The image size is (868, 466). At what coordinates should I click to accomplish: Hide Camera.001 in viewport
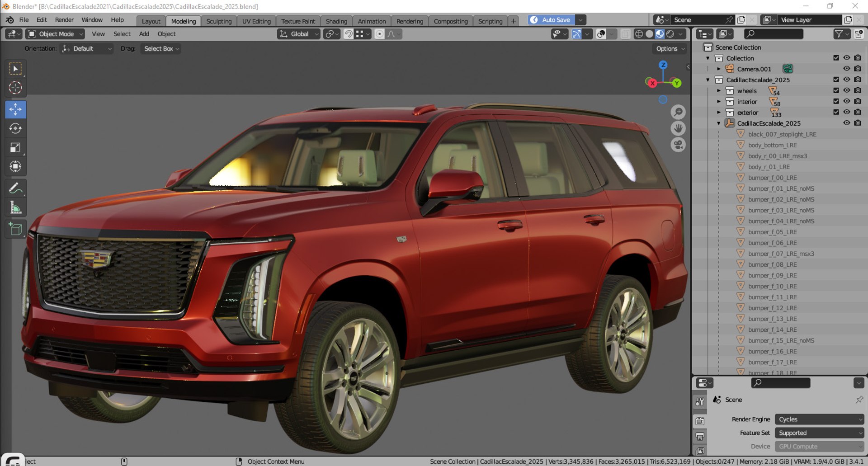pos(847,69)
